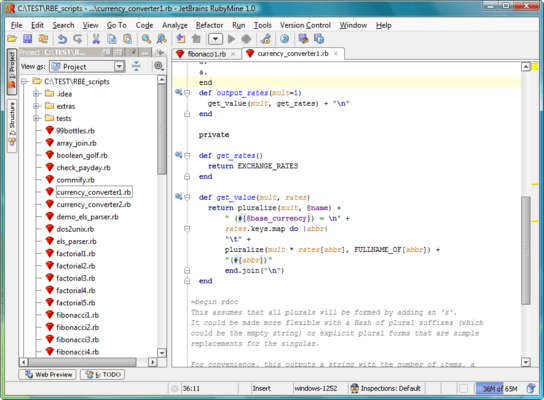Toggle the Structure side tool window tab
Viewport: 544px width, 400px height.
[x=12, y=126]
